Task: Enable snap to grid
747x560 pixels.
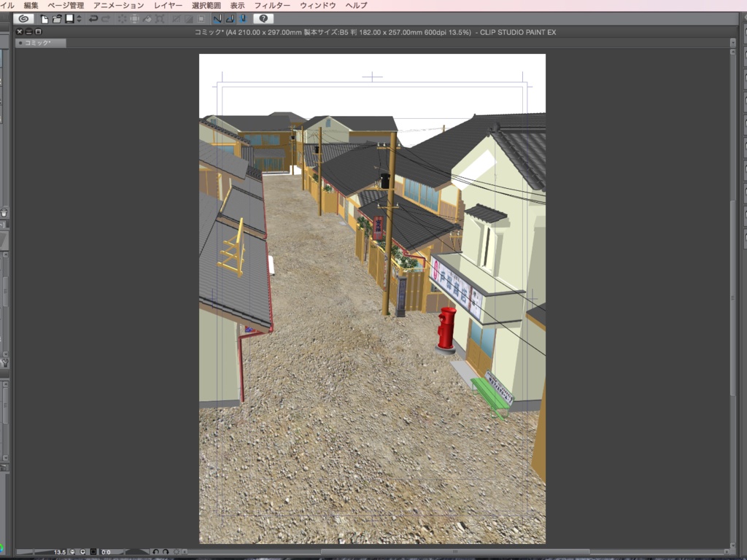Action: tap(244, 19)
